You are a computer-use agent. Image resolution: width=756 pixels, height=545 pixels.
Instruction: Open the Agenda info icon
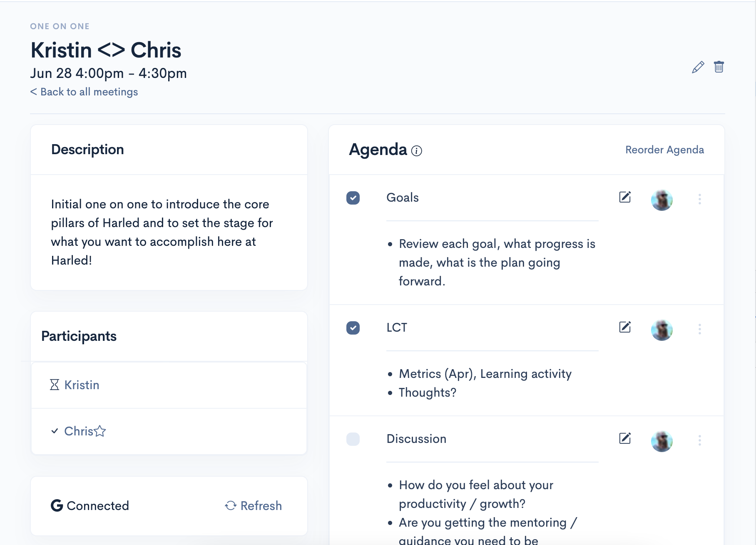pos(417,151)
